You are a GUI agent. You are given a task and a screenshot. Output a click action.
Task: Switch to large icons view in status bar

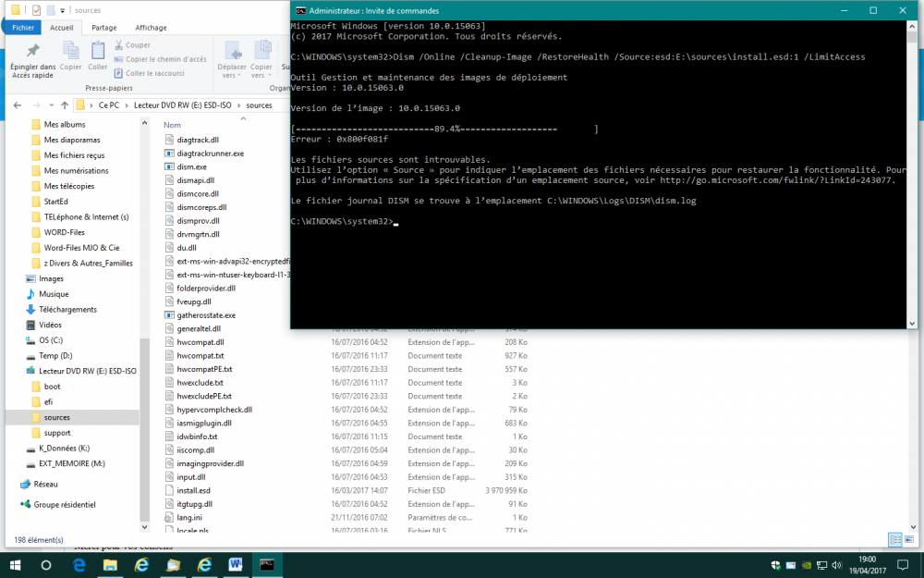click(x=910, y=539)
